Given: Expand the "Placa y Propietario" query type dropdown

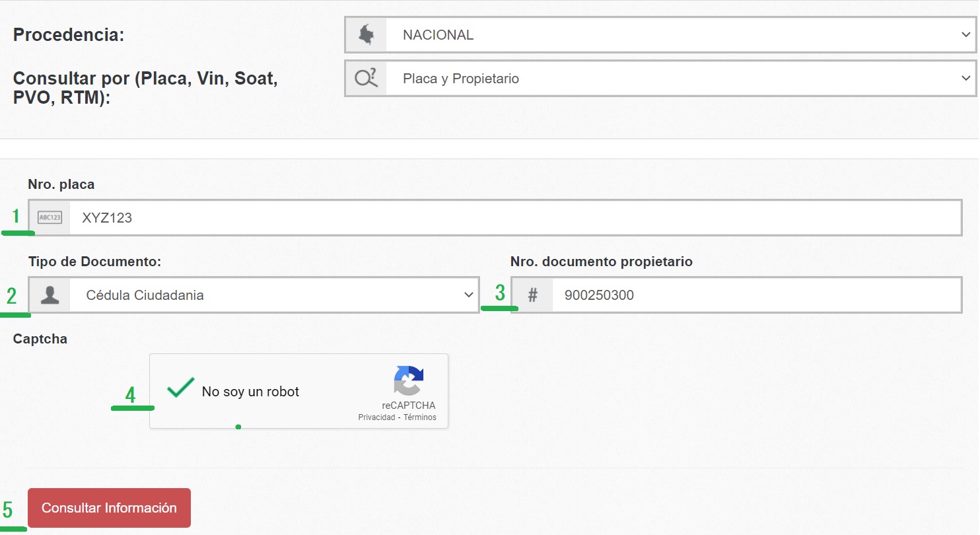Looking at the screenshot, I should point(679,79).
